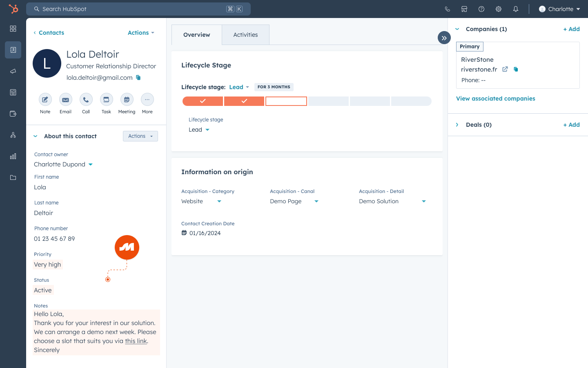This screenshot has height=368, width=588.
Task: Open riverstone.fr in external link icon
Action: pyautogui.click(x=505, y=69)
